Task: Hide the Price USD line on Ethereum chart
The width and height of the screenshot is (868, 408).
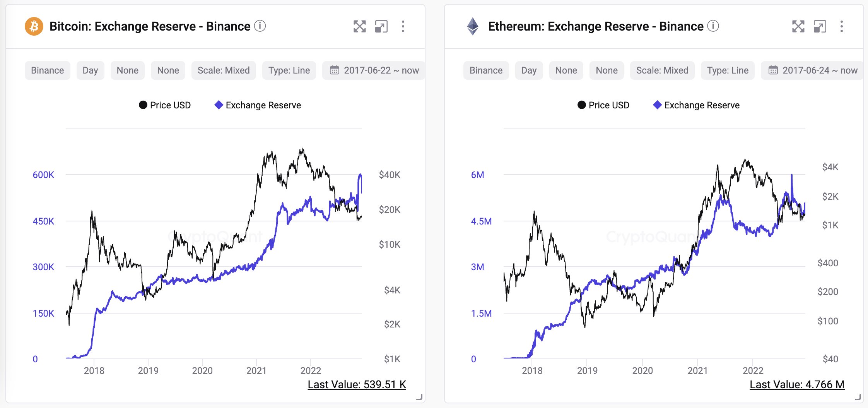Action: coord(603,105)
